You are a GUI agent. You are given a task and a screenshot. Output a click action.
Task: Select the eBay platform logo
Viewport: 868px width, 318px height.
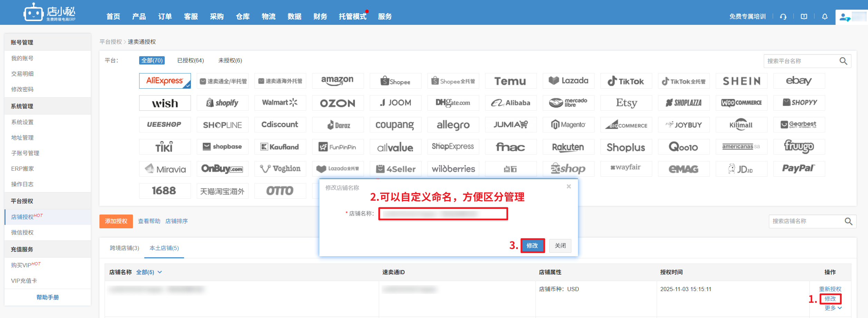[x=799, y=81]
